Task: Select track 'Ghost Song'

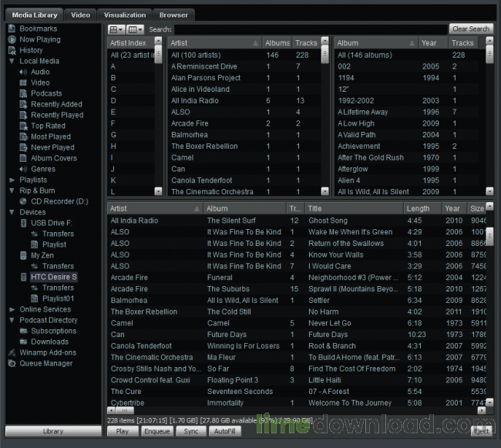Action: click(297, 221)
